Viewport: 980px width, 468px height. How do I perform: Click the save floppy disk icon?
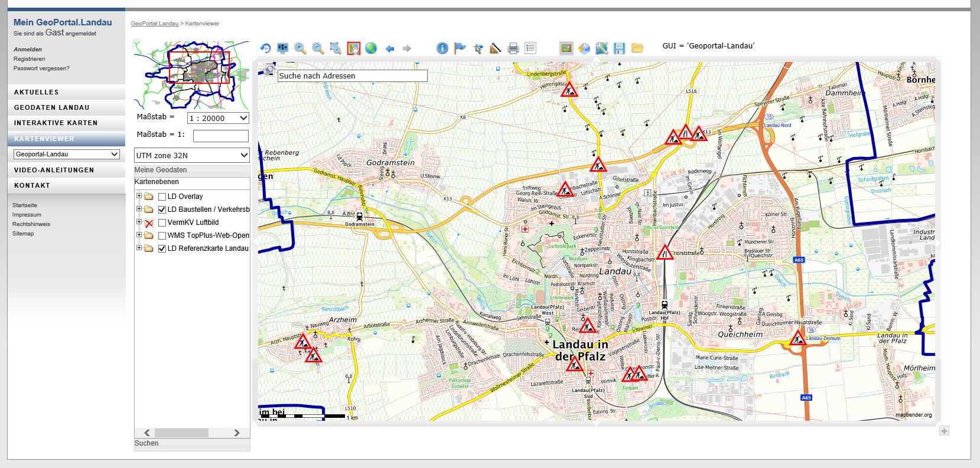click(619, 48)
